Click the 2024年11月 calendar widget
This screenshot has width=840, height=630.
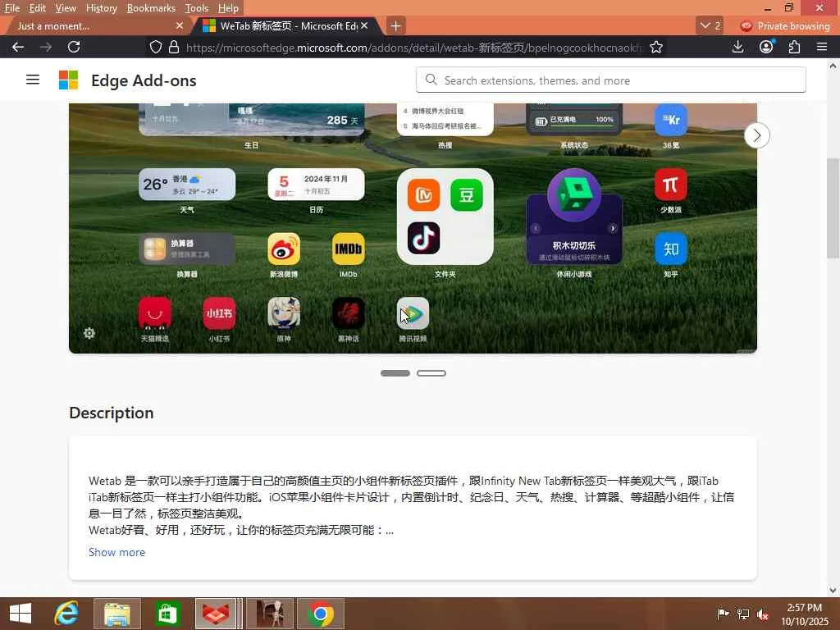(316, 185)
